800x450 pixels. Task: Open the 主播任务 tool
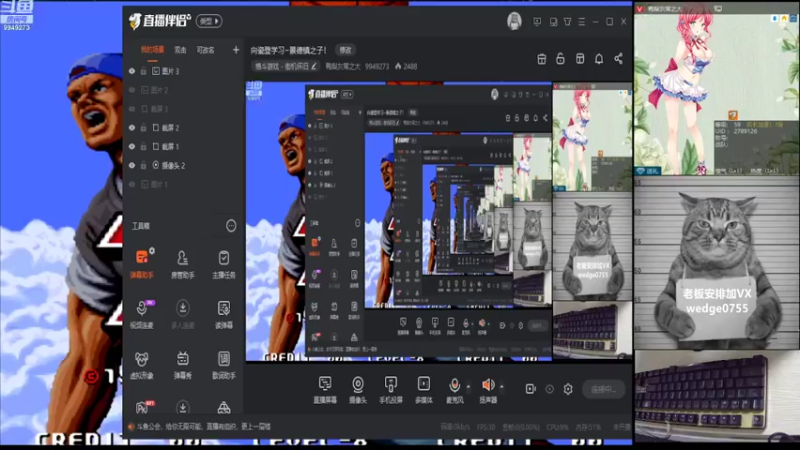(x=223, y=263)
